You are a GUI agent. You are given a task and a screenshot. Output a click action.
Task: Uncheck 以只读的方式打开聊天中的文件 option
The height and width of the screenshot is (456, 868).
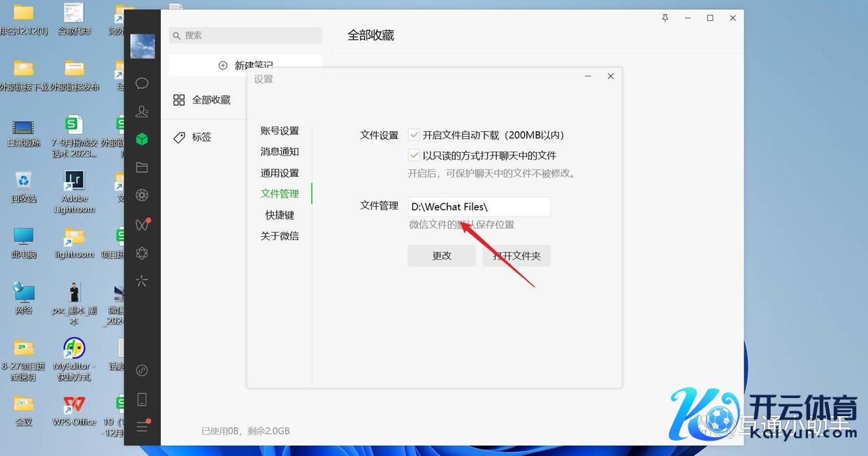point(414,156)
